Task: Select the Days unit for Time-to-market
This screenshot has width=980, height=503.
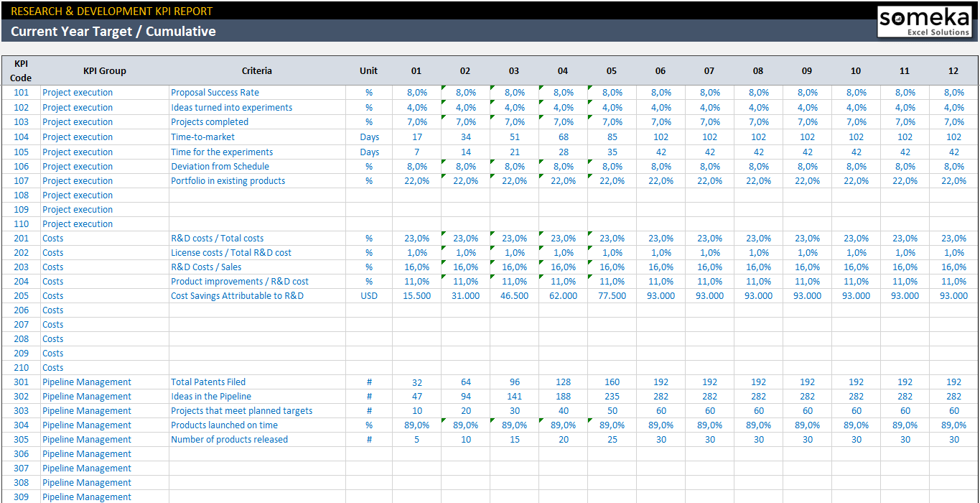Action: (368, 137)
